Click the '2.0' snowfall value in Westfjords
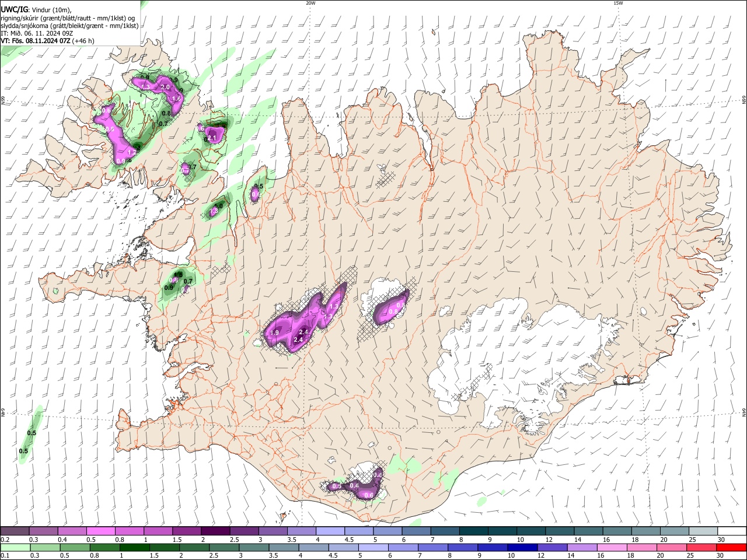The height and width of the screenshot is (560, 747). tap(165, 87)
